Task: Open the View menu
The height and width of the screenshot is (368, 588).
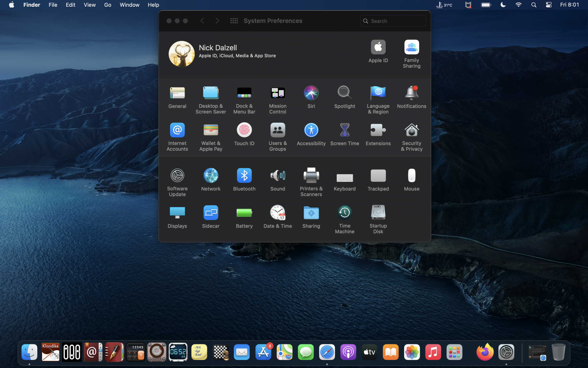Action: coord(90,5)
